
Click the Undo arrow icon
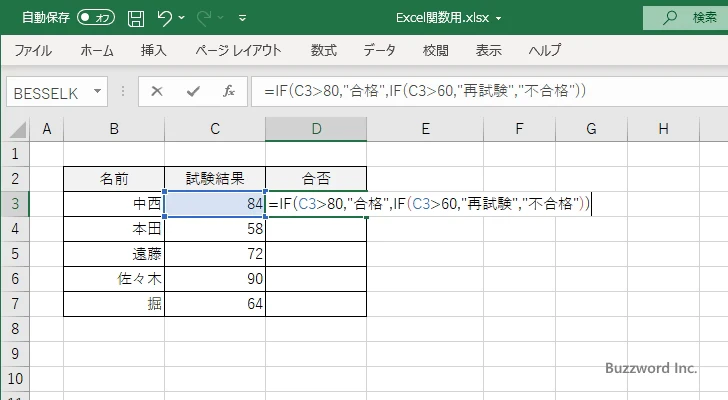tap(164, 18)
